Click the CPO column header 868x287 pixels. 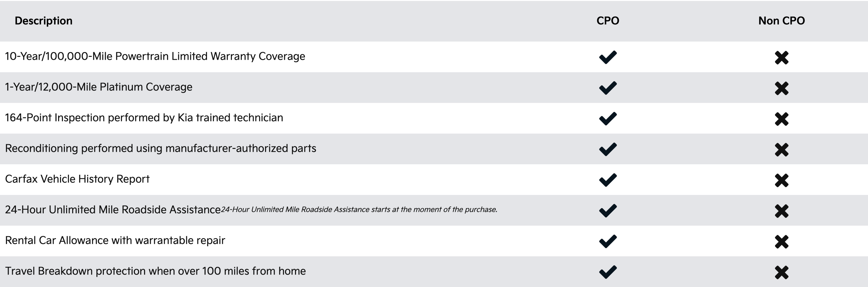pos(607,21)
